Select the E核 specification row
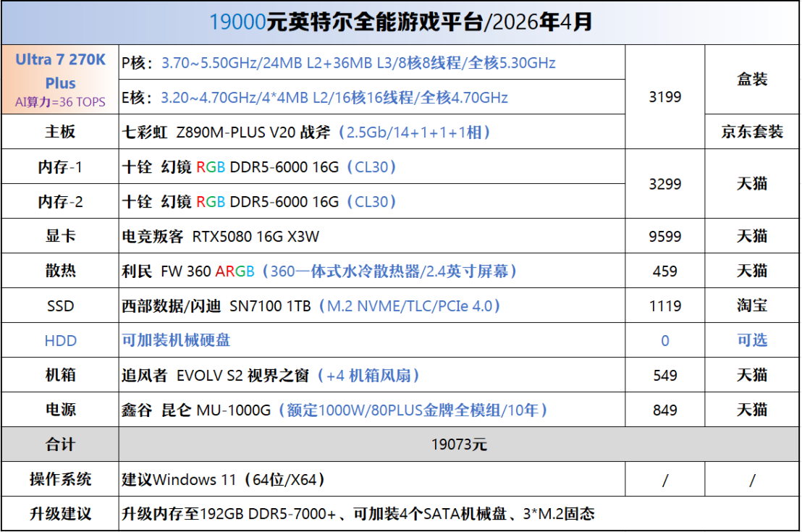 (372, 97)
